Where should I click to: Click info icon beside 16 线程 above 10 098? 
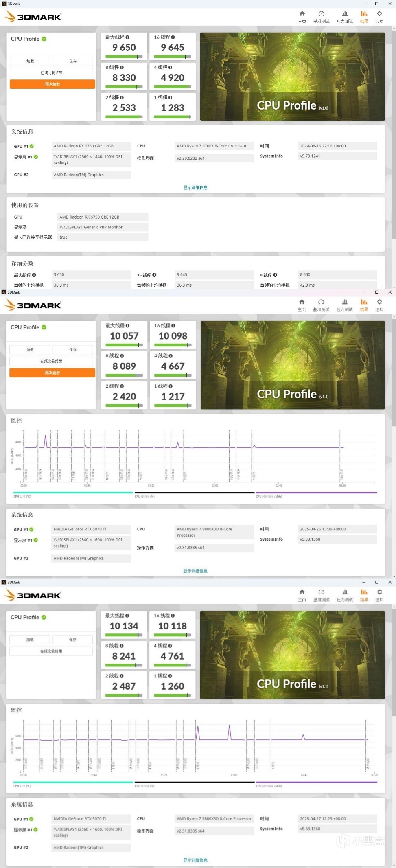[x=173, y=326]
